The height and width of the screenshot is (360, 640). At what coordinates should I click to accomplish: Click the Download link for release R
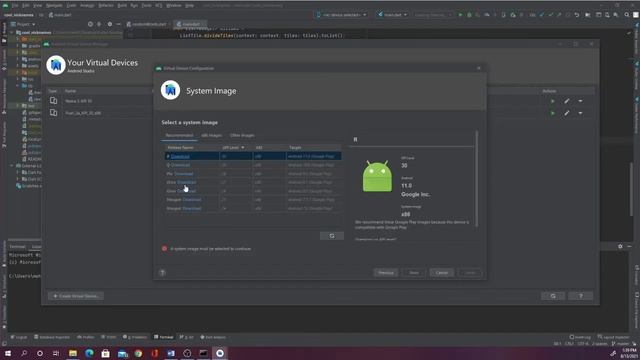click(x=180, y=156)
